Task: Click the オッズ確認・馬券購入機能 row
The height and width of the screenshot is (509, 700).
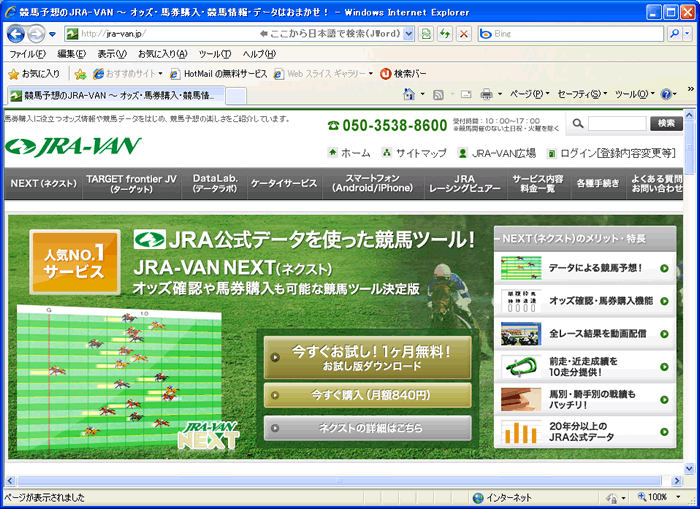Action: click(585, 301)
